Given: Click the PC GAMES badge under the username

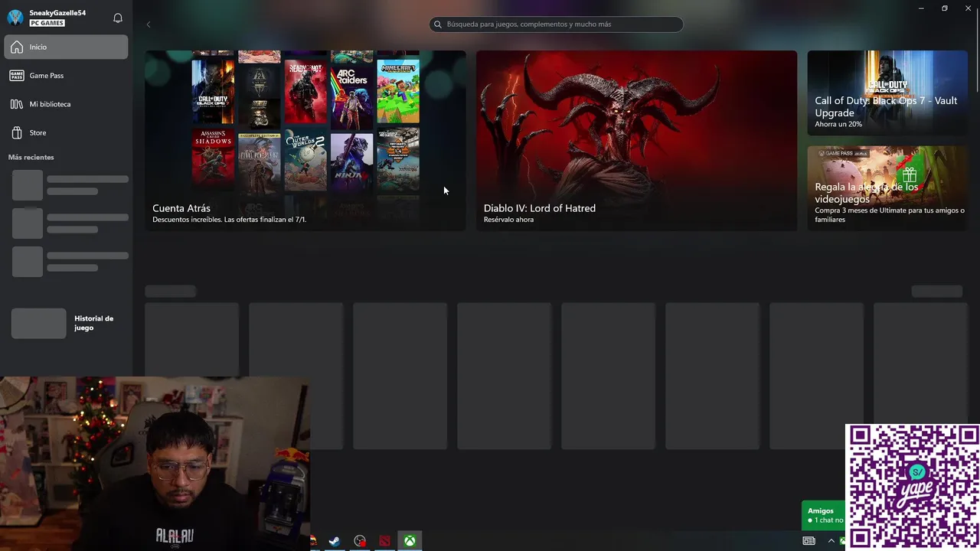Looking at the screenshot, I should click(x=47, y=23).
